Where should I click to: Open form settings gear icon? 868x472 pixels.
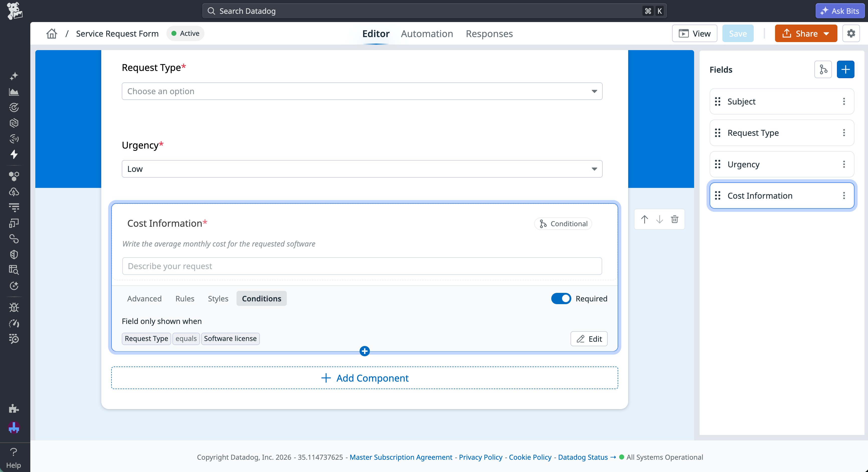tap(851, 33)
